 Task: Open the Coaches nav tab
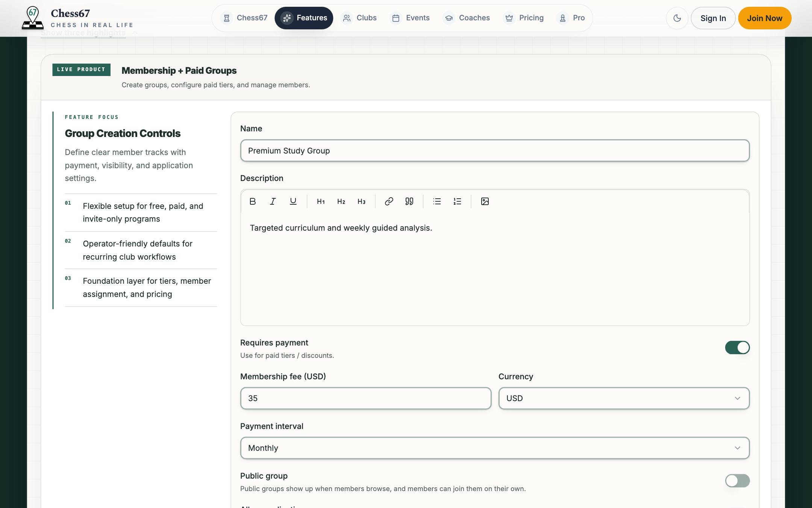(467, 18)
